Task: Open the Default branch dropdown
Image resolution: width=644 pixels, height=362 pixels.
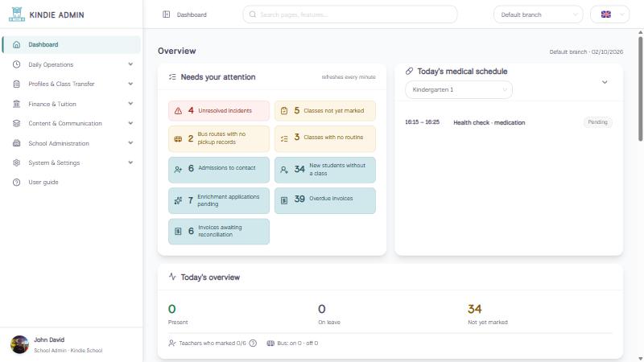Action: [538, 14]
